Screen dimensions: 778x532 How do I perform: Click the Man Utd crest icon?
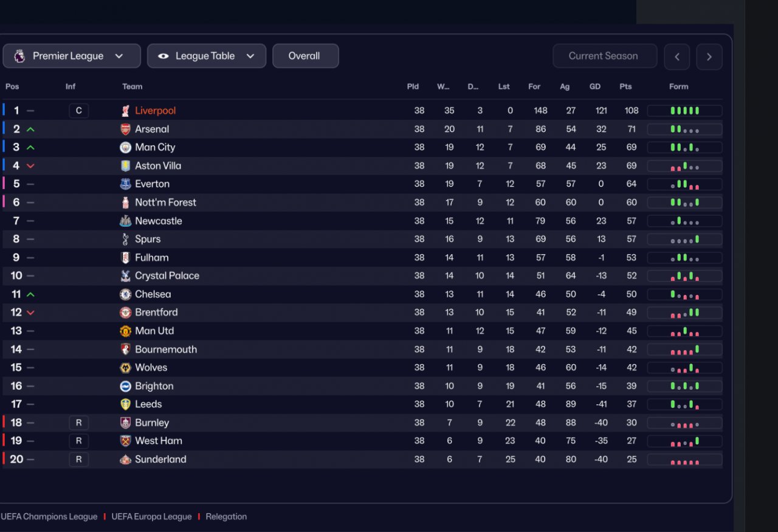[x=125, y=331]
